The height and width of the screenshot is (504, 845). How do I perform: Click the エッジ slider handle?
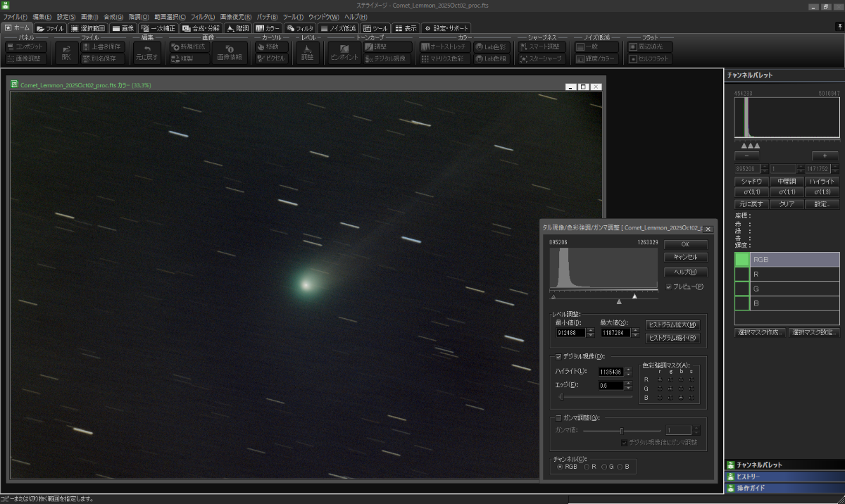coord(562,397)
